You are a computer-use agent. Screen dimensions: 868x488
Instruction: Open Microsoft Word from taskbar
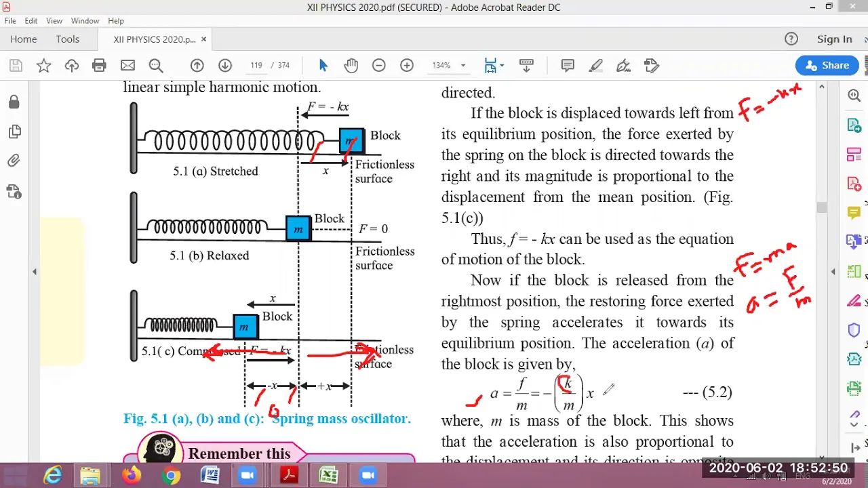tap(209, 475)
